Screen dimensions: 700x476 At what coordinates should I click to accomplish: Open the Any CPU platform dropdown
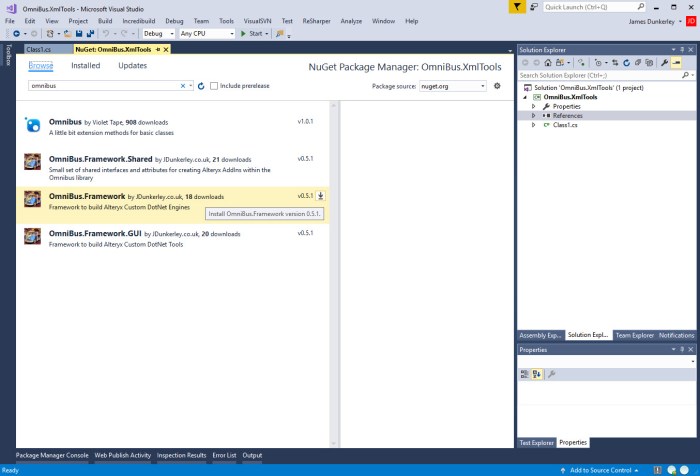point(232,34)
